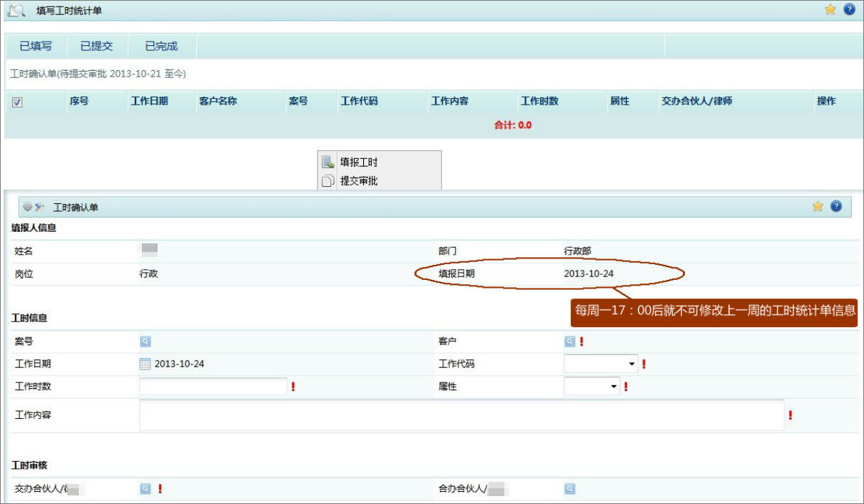Viewport: 864px width, 504px height.
Task: Click the 合办合伙人 search lookup icon
Action: tap(570, 489)
